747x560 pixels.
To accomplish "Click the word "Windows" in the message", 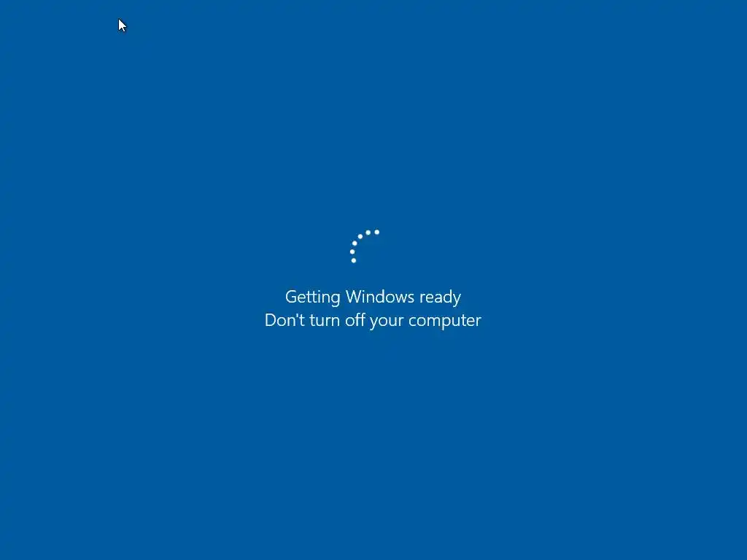I will 379,297.
